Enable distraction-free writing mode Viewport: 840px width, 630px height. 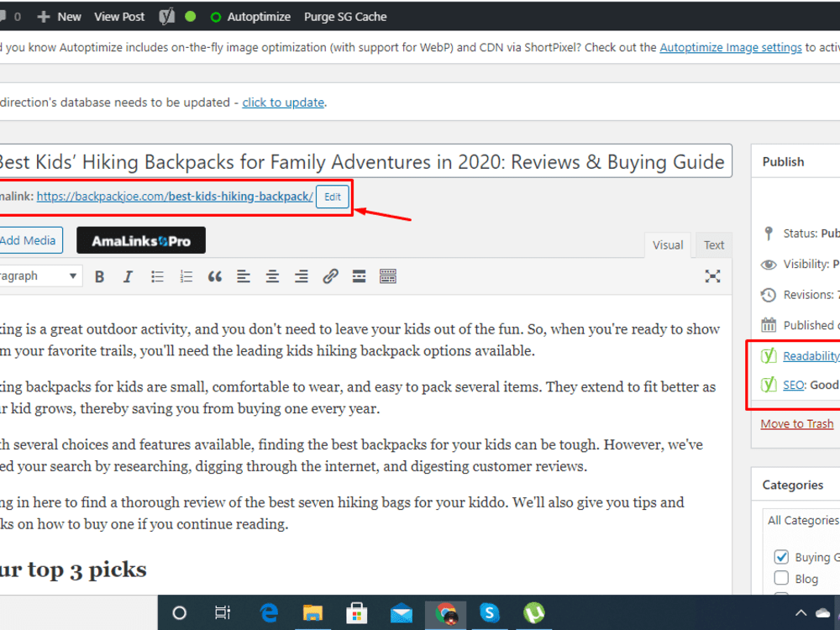point(712,276)
